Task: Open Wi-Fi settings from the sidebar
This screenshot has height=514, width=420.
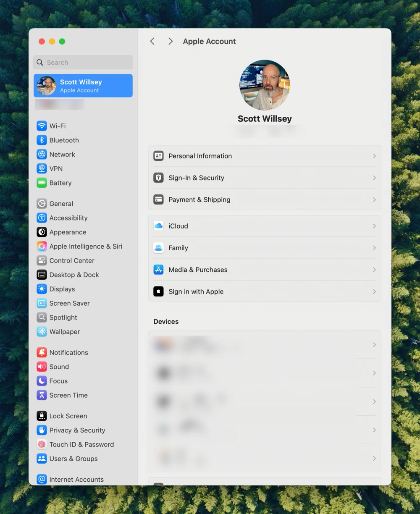Action: click(58, 126)
